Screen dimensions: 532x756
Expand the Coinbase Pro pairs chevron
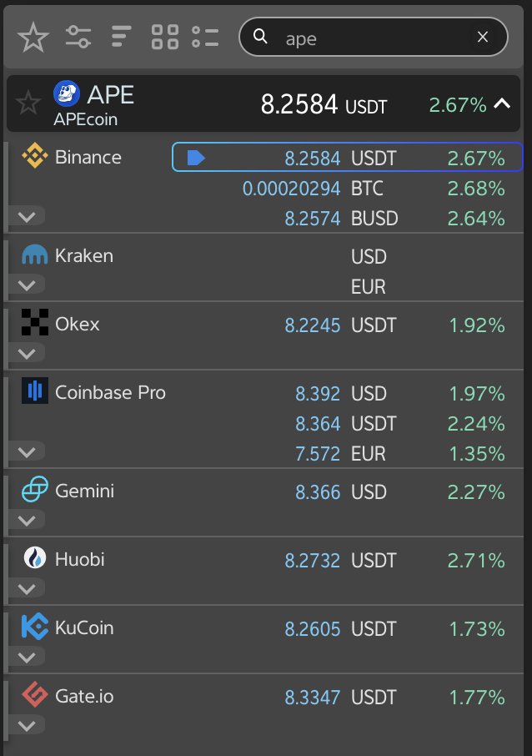27,451
